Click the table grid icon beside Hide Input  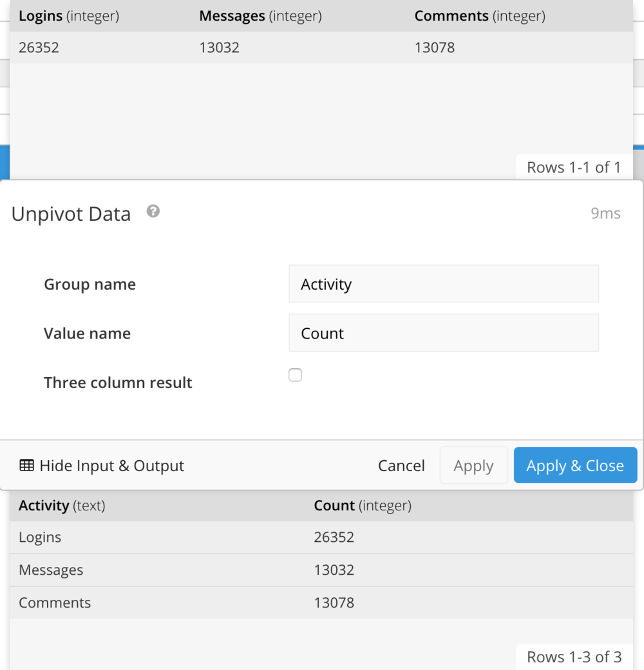pyautogui.click(x=26, y=465)
